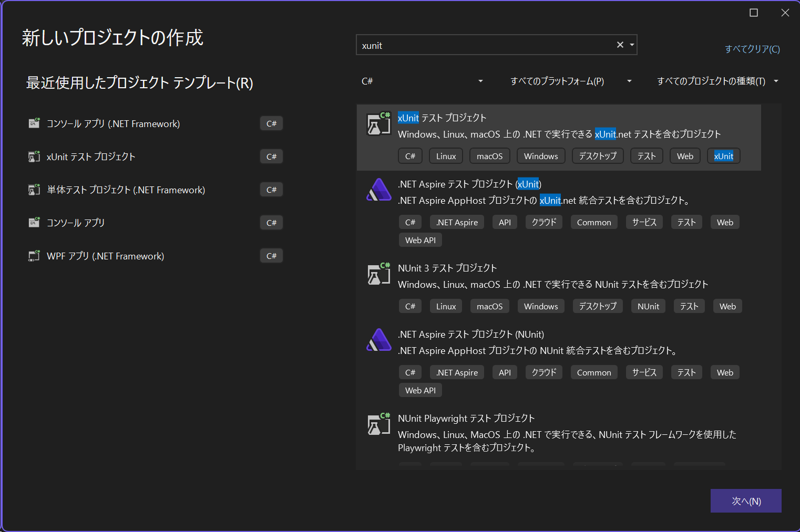Click the WPF アプリ (.NET Framework) icon
The height and width of the screenshot is (532, 800).
tap(34, 256)
